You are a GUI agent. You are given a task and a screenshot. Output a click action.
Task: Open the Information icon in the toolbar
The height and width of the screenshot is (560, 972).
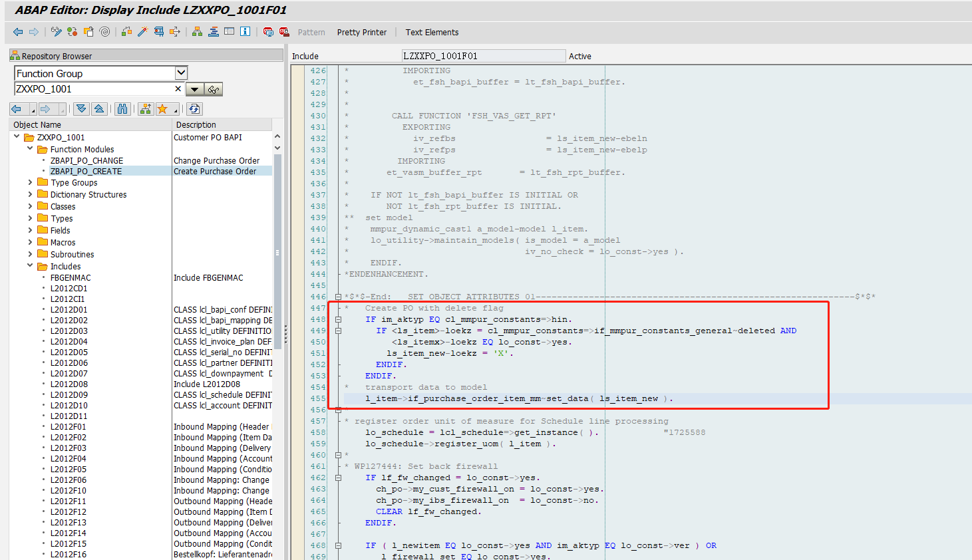(244, 31)
